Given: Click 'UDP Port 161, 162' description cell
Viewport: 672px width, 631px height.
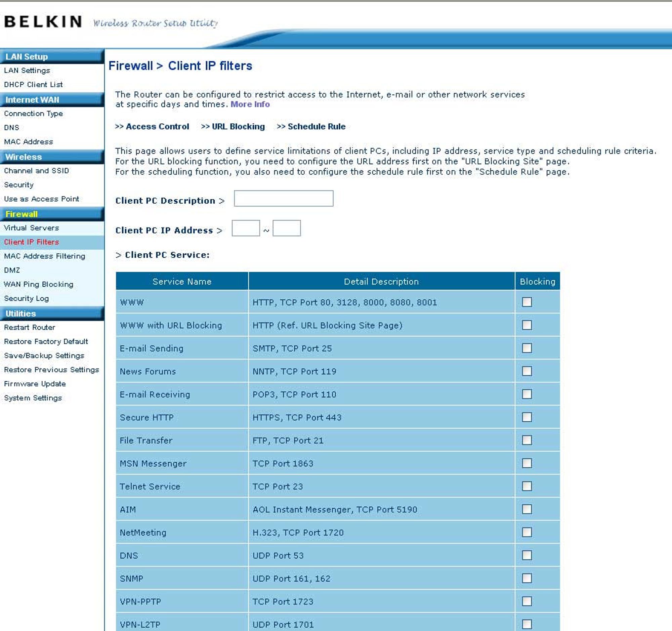Looking at the screenshot, I should (x=381, y=578).
